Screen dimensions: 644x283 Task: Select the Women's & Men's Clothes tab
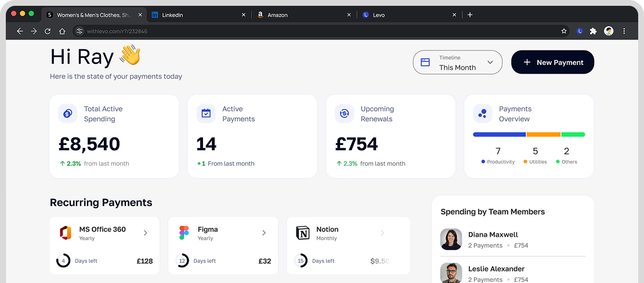click(95, 14)
